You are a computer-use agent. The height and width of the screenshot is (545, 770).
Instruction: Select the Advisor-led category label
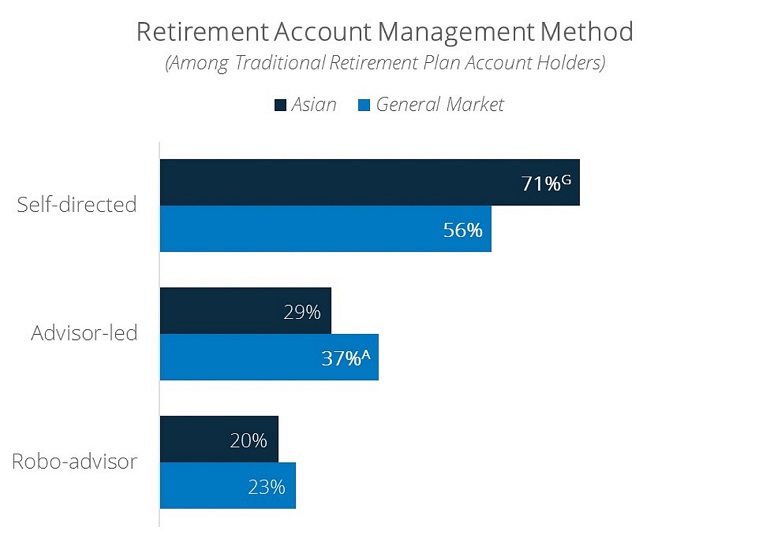pyautogui.click(x=84, y=333)
